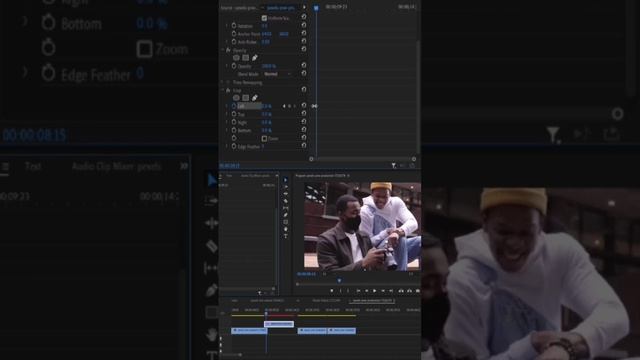Viewport: 640px width, 360px height.
Task: Toggle animation stopwatch for Edge Feather
Action: 234,146
